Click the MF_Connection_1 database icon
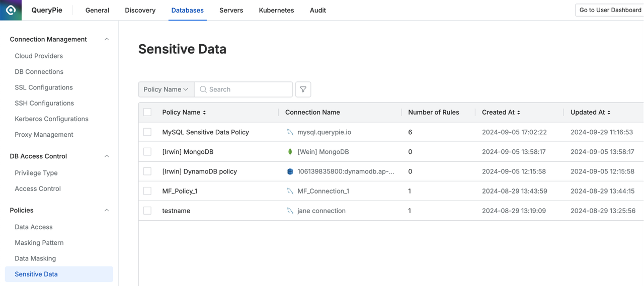This screenshot has width=644, height=286. (x=290, y=191)
